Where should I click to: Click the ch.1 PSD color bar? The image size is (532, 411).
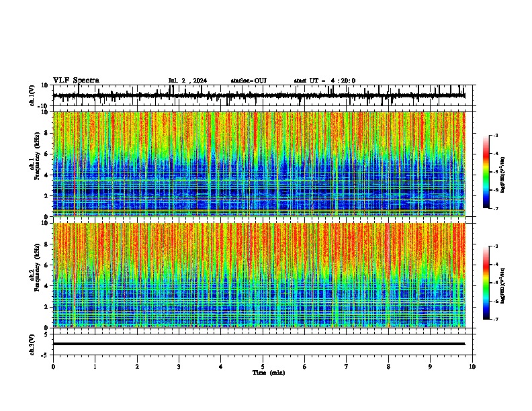click(x=486, y=172)
